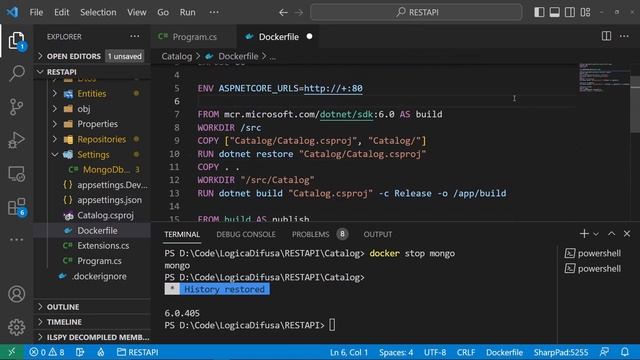Open errors and warnings status item
The width and height of the screenshot is (640, 360).
47,352
